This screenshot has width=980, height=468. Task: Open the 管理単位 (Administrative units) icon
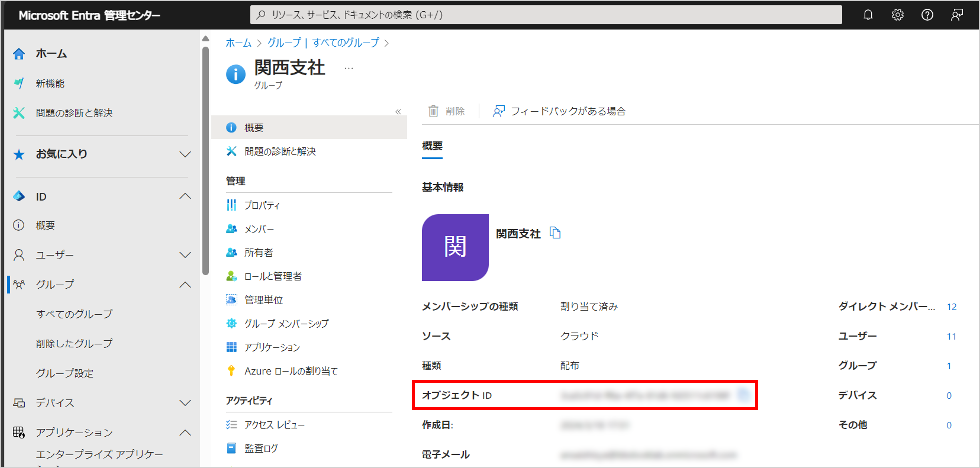click(x=232, y=300)
